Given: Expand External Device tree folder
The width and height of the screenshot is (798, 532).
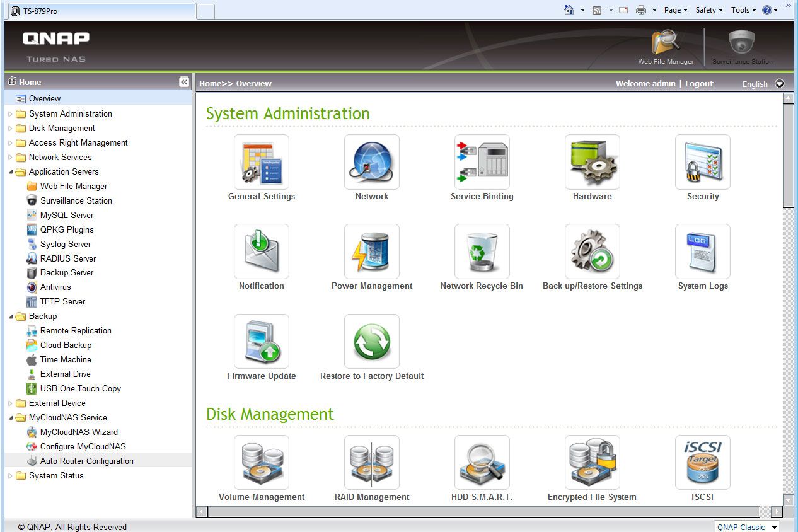Looking at the screenshot, I should 10,403.
